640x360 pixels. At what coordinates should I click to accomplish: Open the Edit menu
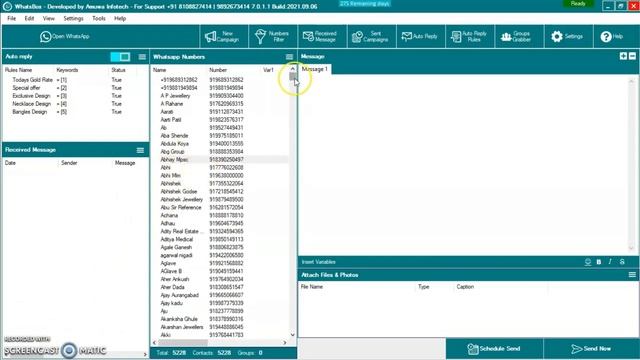(29, 18)
